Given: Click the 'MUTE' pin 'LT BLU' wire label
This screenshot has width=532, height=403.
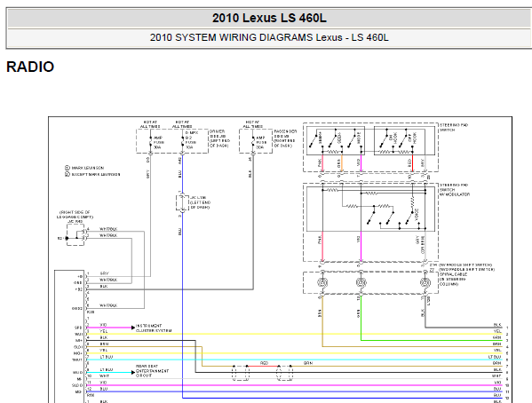Looking at the screenshot, I should (107, 357).
